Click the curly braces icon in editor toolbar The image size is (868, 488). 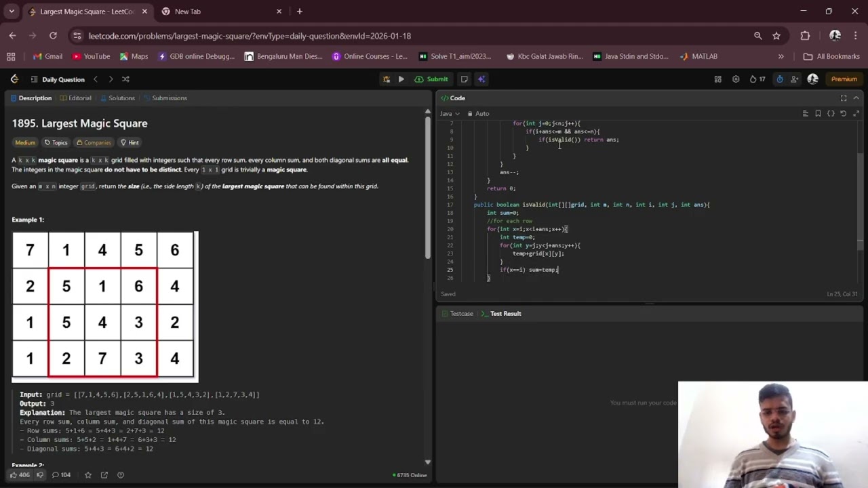pos(831,113)
